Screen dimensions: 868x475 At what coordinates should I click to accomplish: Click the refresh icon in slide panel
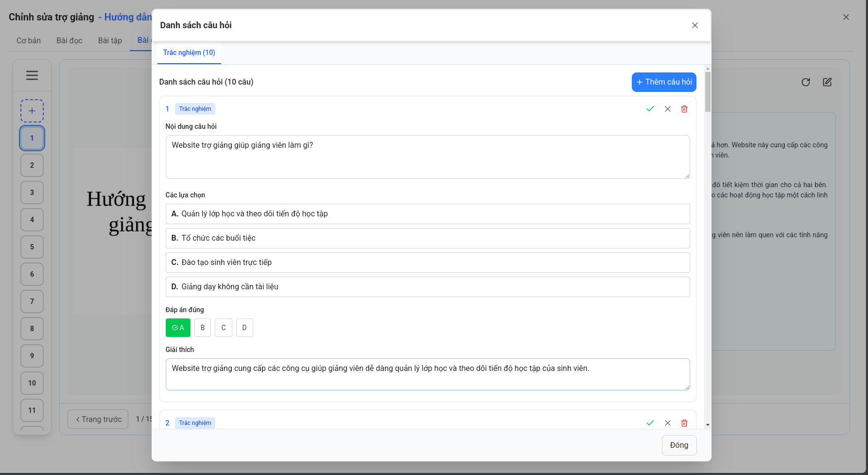806,82
